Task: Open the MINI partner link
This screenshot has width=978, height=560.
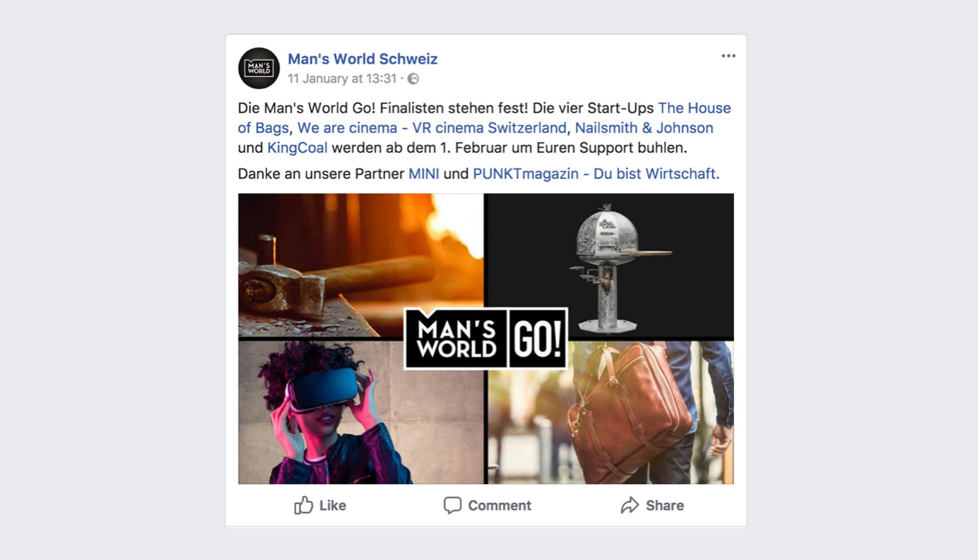Action: [x=424, y=174]
